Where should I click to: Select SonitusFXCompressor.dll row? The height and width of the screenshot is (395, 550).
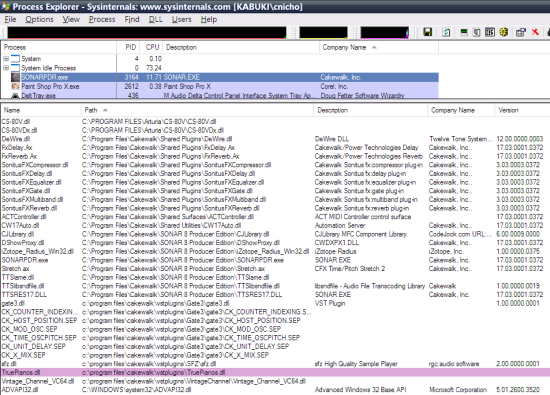point(275,165)
